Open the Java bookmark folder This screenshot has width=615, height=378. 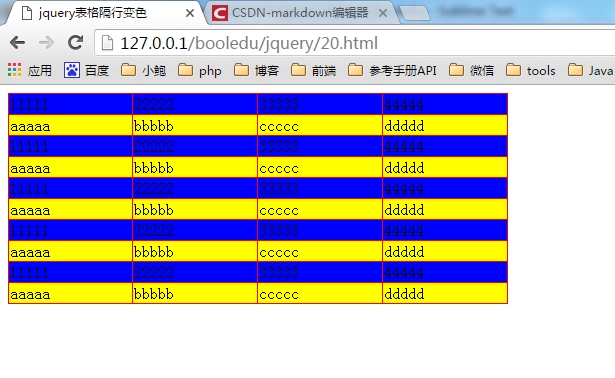(591, 71)
